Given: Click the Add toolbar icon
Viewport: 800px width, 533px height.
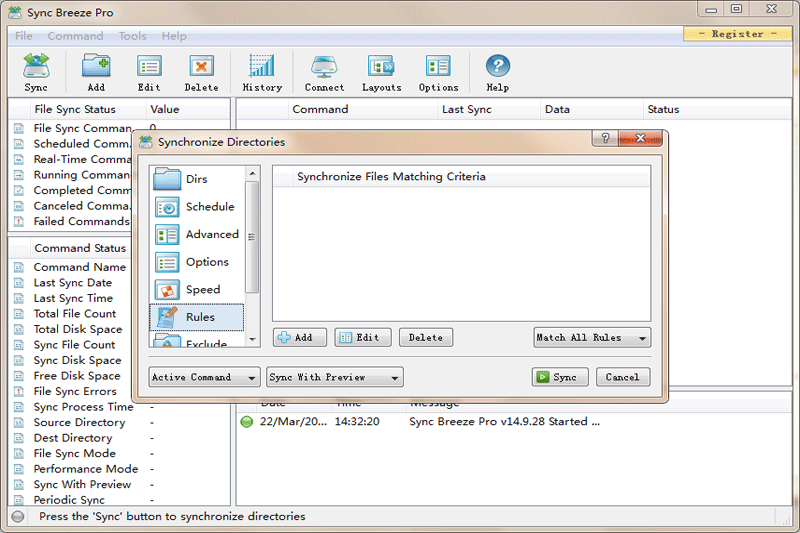Looking at the screenshot, I should coord(96,72).
